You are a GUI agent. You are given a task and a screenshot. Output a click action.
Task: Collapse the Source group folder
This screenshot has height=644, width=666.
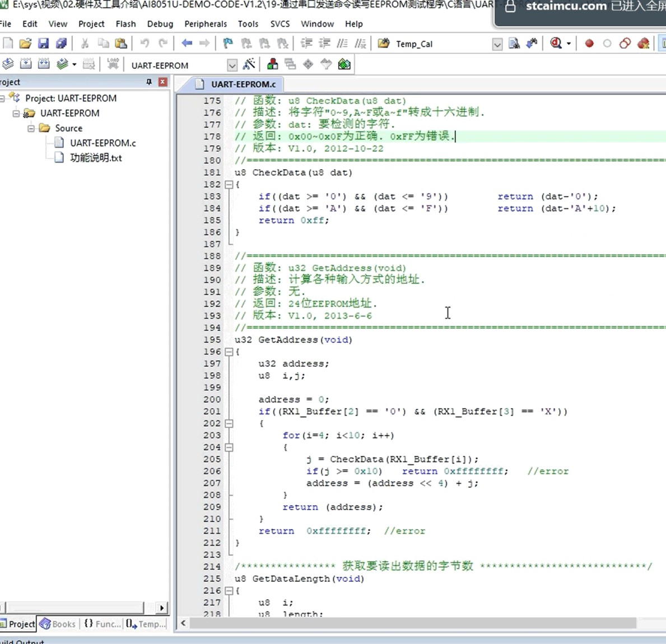31,128
